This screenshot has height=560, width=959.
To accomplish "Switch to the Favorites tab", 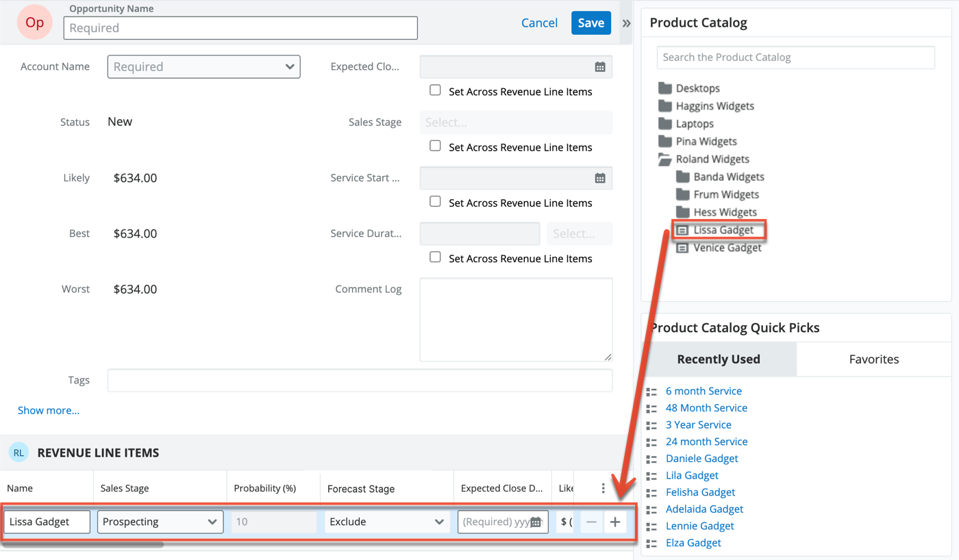I will 873,359.
